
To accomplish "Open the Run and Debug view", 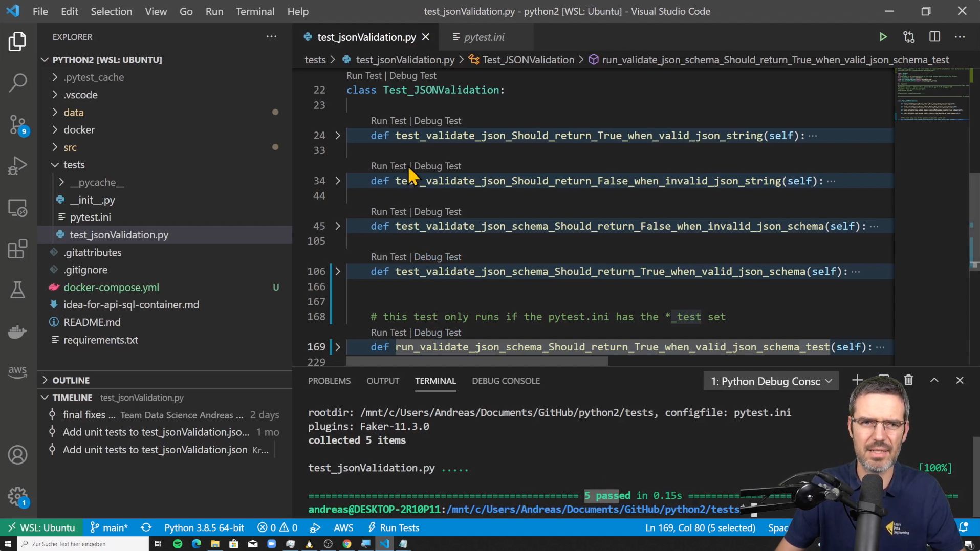I will click(x=17, y=166).
